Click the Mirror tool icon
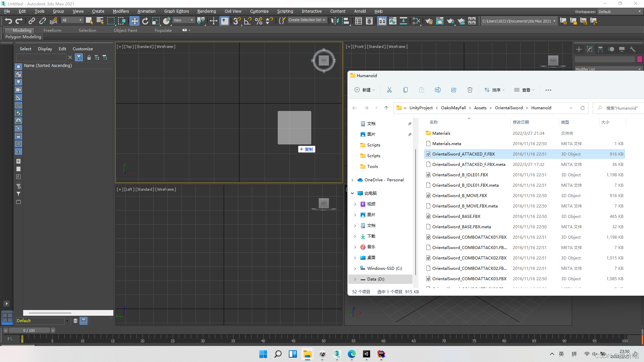The width and height of the screenshot is (644, 362). pyautogui.click(x=335, y=21)
